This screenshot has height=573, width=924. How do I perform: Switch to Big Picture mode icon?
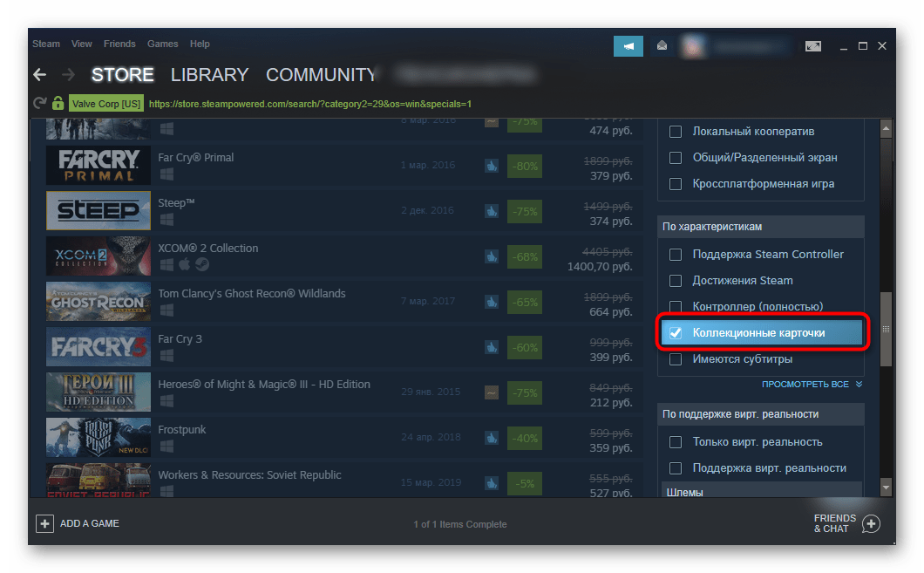[x=813, y=46]
